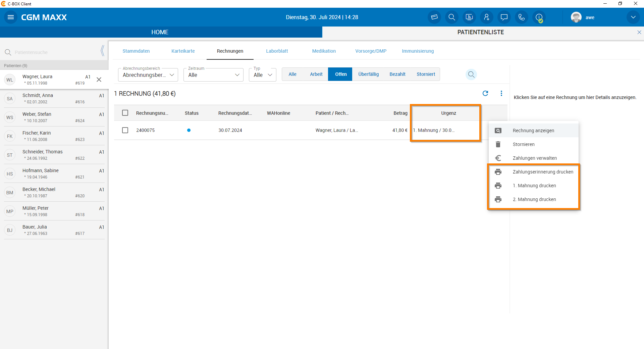644x349 pixels.
Task: Sort by the Betrag column header
Action: pyautogui.click(x=400, y=113)
